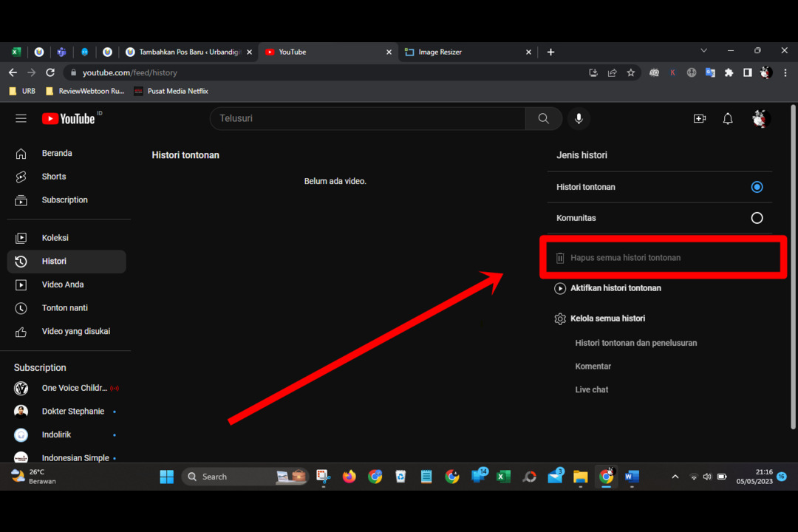The image size is (798, 532).
Task: Open Subscription in the sidebar
Action: coord(66,200)
